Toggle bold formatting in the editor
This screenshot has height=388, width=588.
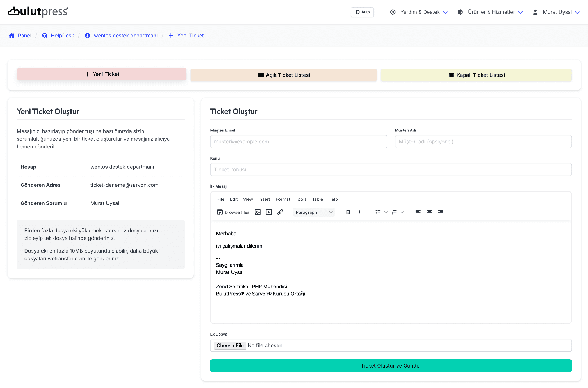[348, 212]
